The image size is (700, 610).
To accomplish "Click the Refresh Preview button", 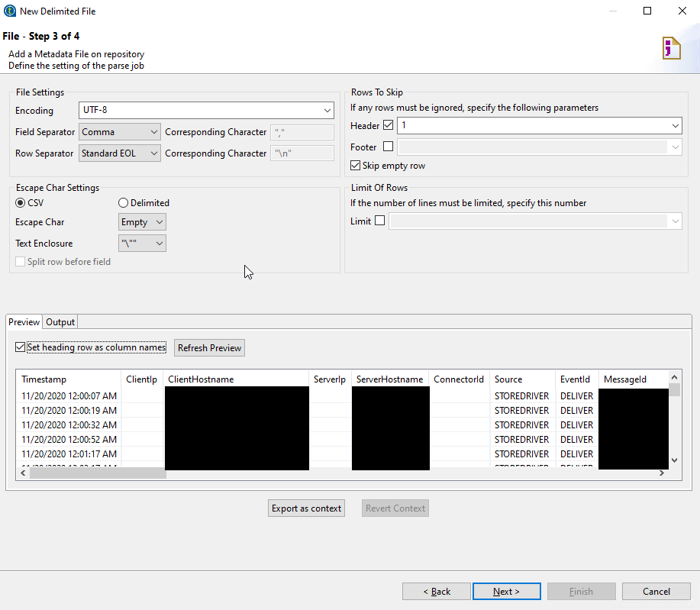I will point(209,348).
